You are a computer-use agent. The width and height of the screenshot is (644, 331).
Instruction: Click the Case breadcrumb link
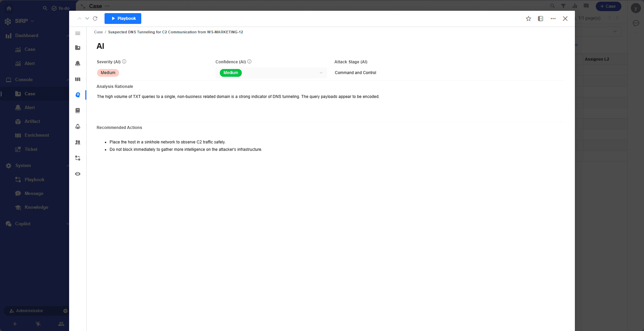[98, 32]
